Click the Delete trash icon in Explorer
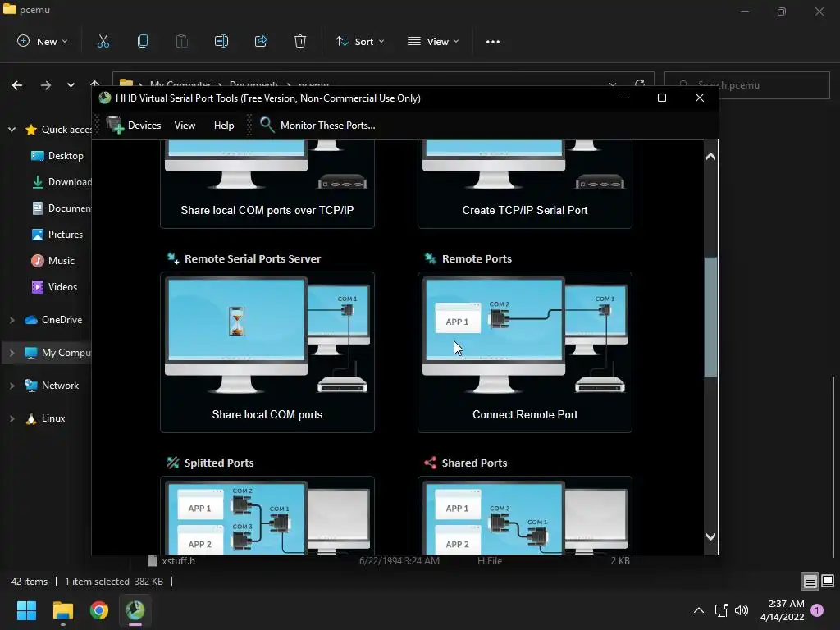 coord(300,41)
